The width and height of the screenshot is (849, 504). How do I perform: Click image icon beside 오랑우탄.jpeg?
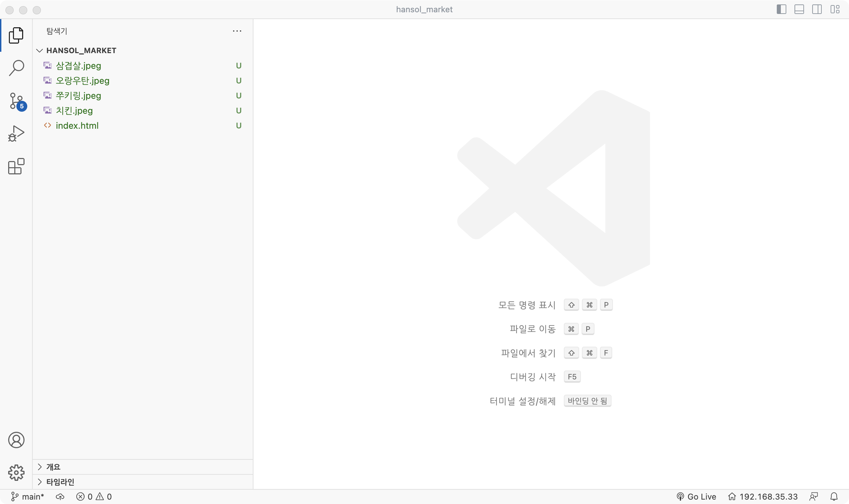[x=48, y=80]
